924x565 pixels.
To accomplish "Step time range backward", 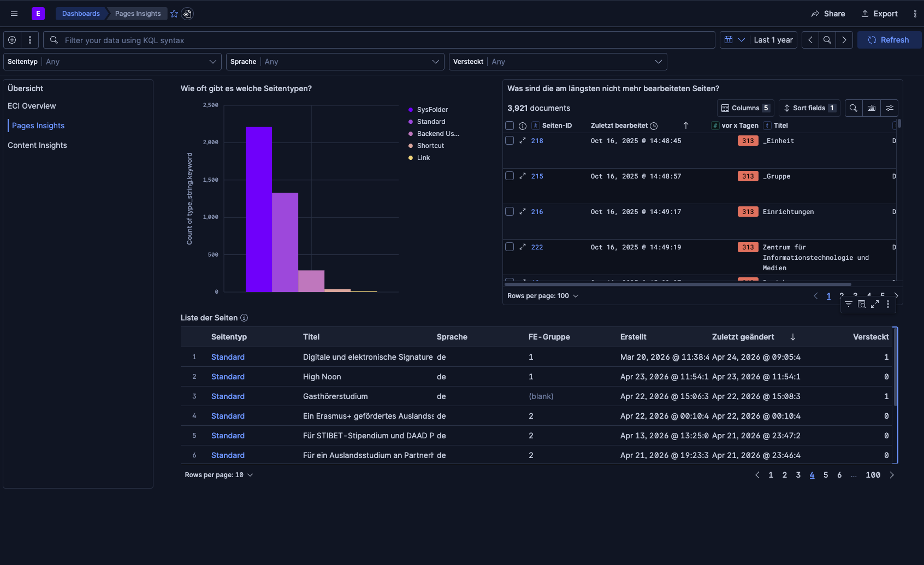I will pos(810,40).
